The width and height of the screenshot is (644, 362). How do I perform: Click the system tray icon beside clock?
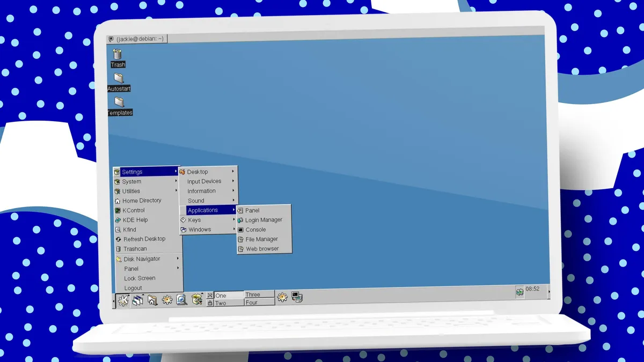point(519,292)
